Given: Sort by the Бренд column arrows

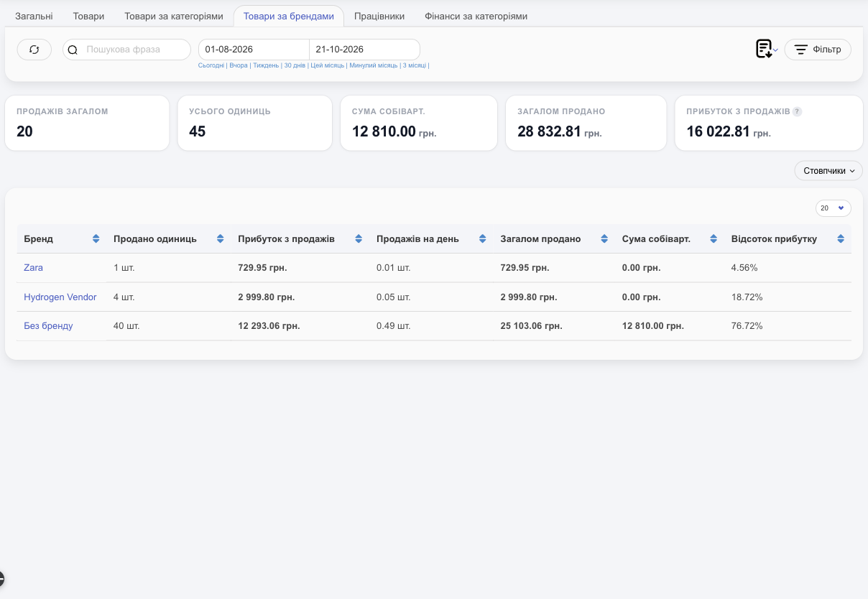Looking at the screenshot, I should click(96, 239).
